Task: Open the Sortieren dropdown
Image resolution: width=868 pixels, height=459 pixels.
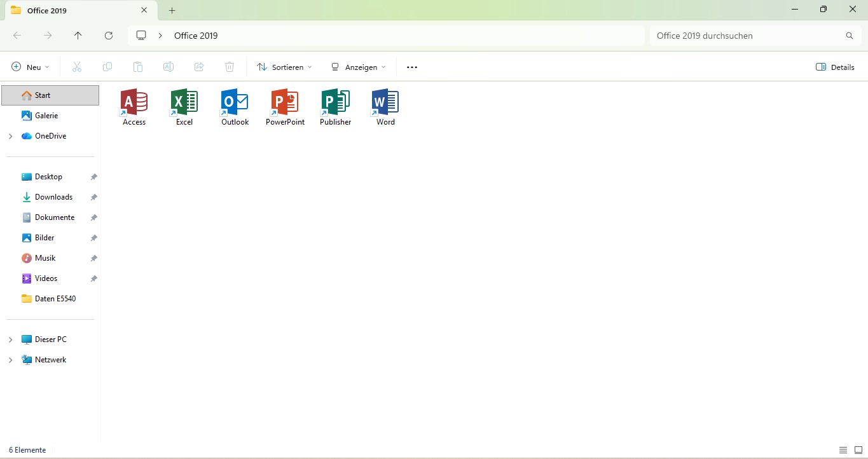Action: pos(284,67)
